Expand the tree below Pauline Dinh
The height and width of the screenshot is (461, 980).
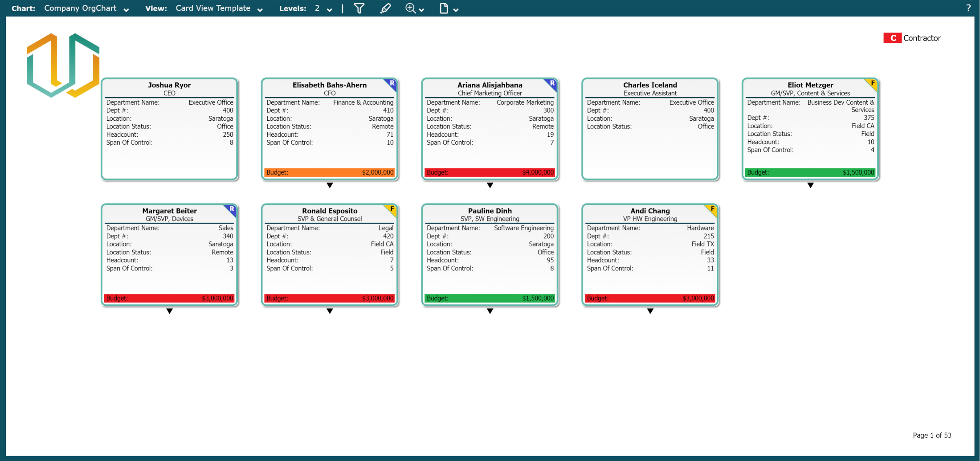click(x=490, y=311)
